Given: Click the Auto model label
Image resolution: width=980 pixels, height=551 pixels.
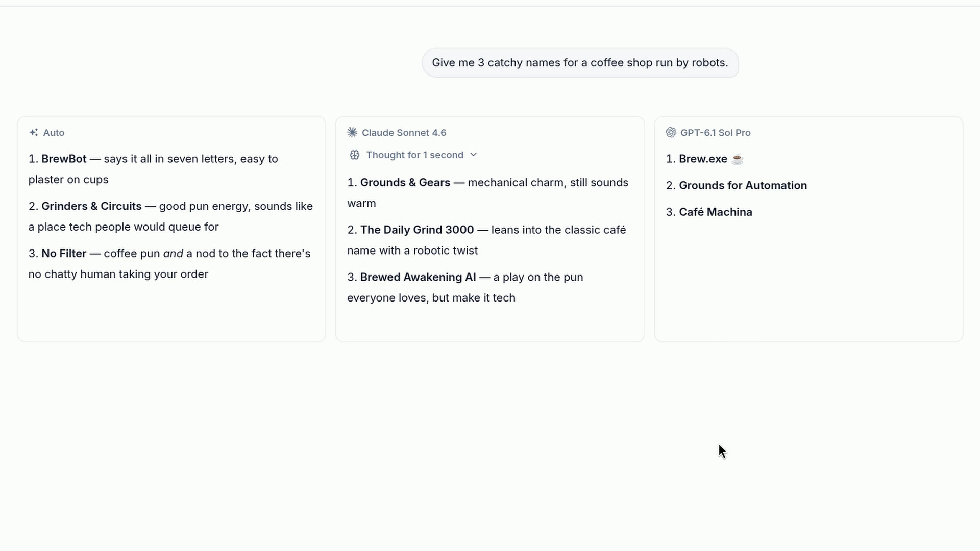Looking at the screenshot, I should (x=54, y=133).
